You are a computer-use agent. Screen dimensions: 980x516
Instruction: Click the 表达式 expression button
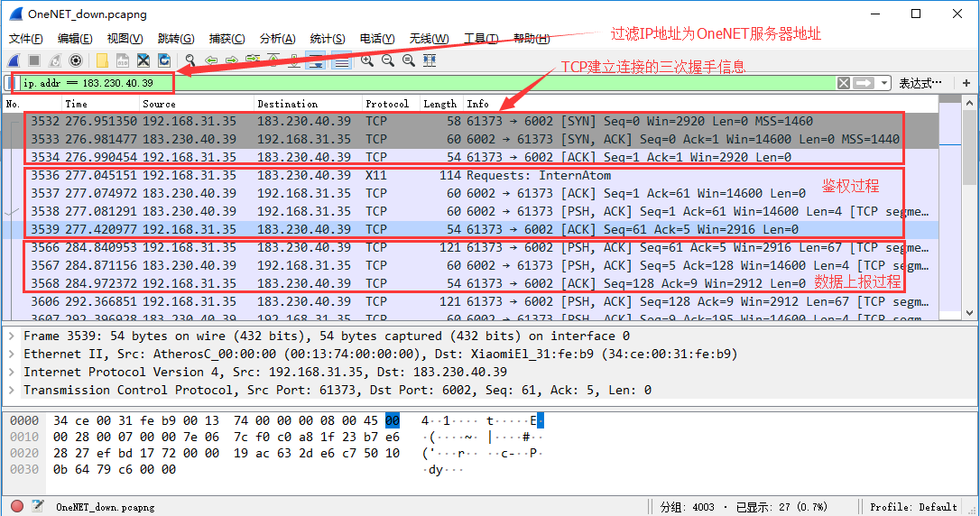pyautogui.click(x=920, y=83)
